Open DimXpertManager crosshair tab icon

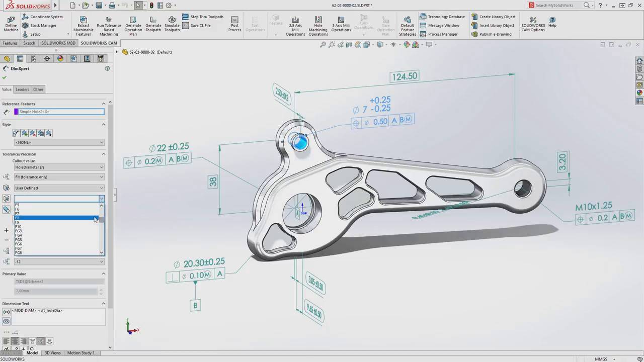47,59
